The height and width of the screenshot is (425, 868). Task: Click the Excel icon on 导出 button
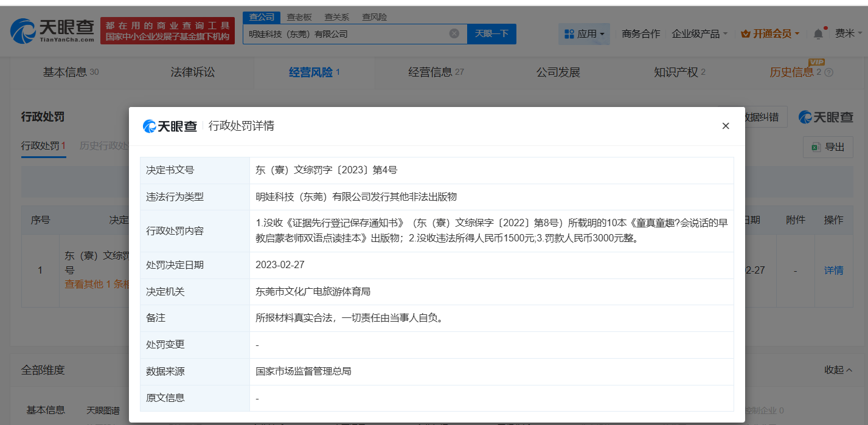pos(818,147)
